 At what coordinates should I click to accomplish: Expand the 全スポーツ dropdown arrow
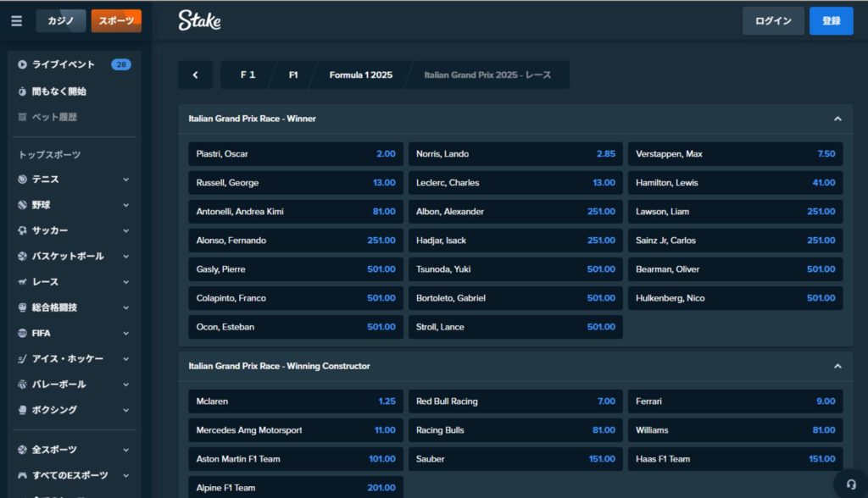pos(125,450)
